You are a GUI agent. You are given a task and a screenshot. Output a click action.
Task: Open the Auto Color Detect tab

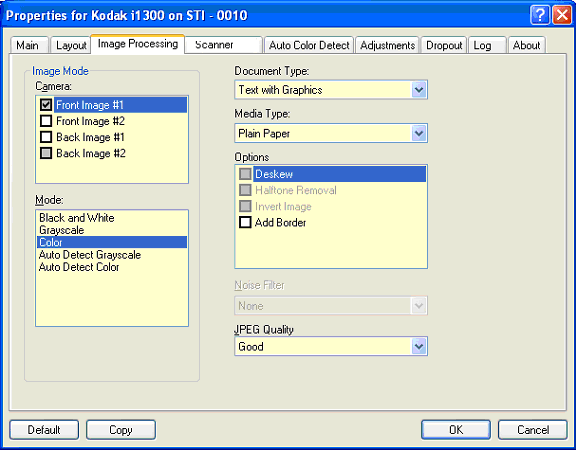click(x=309, y=45)
